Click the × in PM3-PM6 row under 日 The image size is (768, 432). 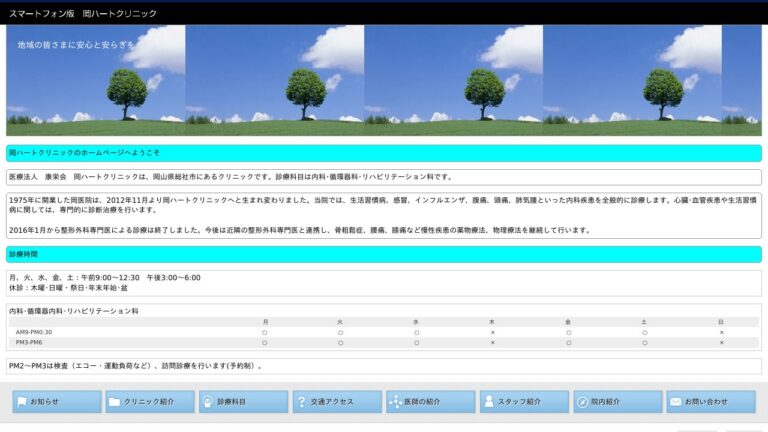[721, 343]
